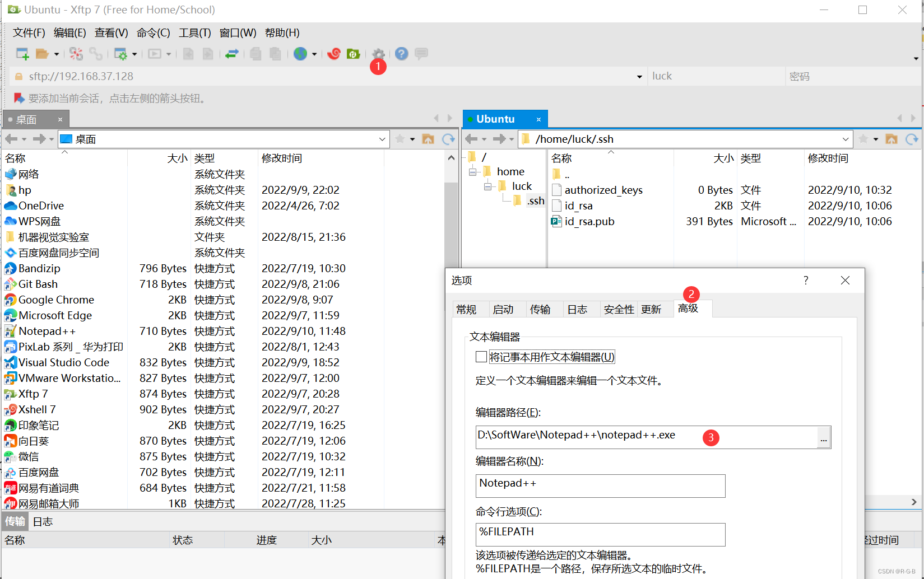Click the remote pane bookmark star icon
Viewport: 924px width, 579px height.
click(x=863, y=139)
